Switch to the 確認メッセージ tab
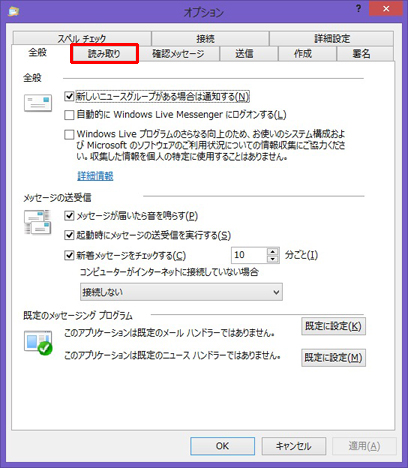The image size is (408, 468). [x=178, y=54]
